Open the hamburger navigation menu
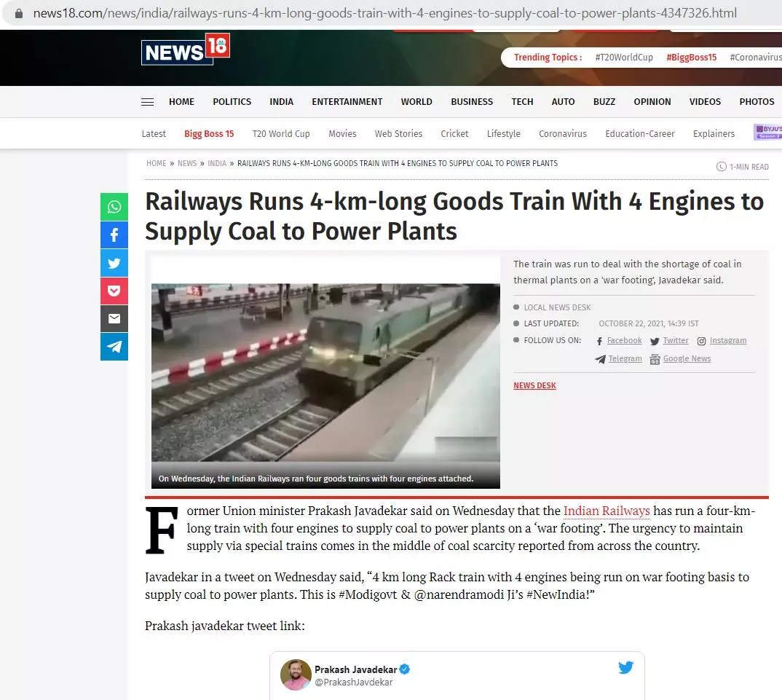 pyautogui.click(x=147, y=102)
